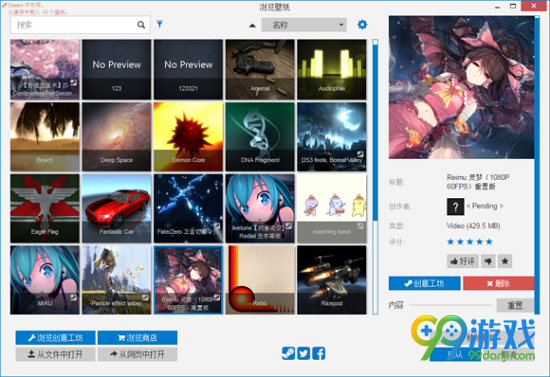Open the filter funnel icon
550x377 pixels.
[160, 24]
